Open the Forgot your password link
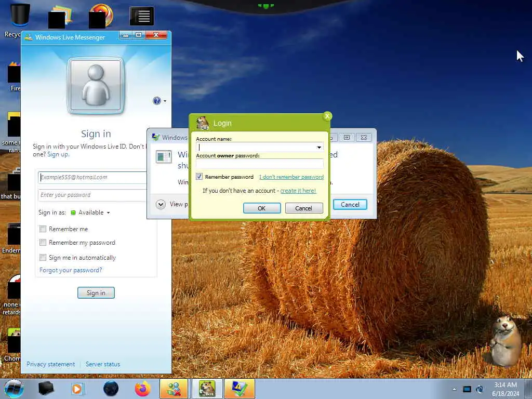 [71, 270]
